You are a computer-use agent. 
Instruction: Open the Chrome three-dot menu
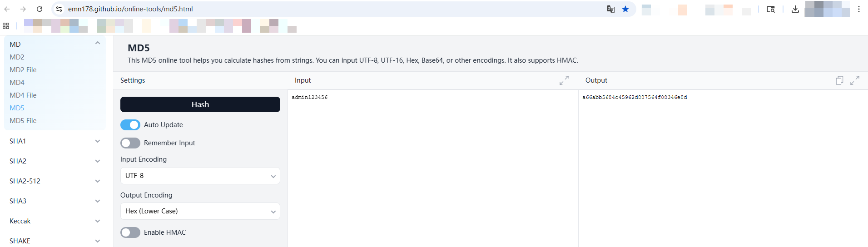click(859, 9)
